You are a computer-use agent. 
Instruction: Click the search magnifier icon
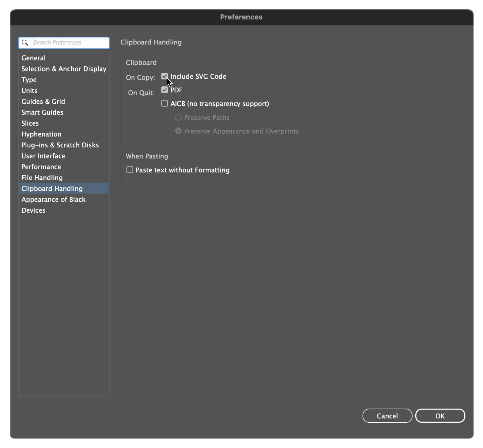[25, 42]
